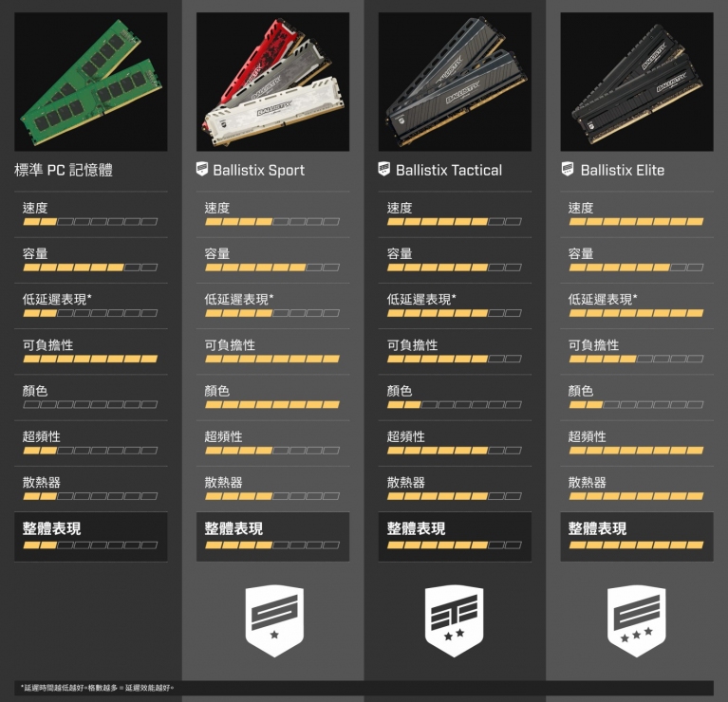Open the black Ballistix Elite modules image

pos(637,82)
